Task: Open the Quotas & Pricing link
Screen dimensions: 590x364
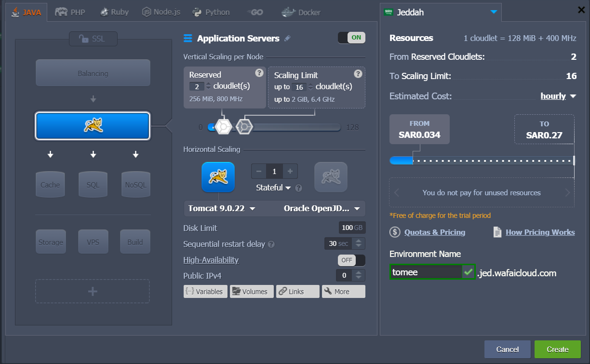Action: pyautogui.click(x=435, y=232)
